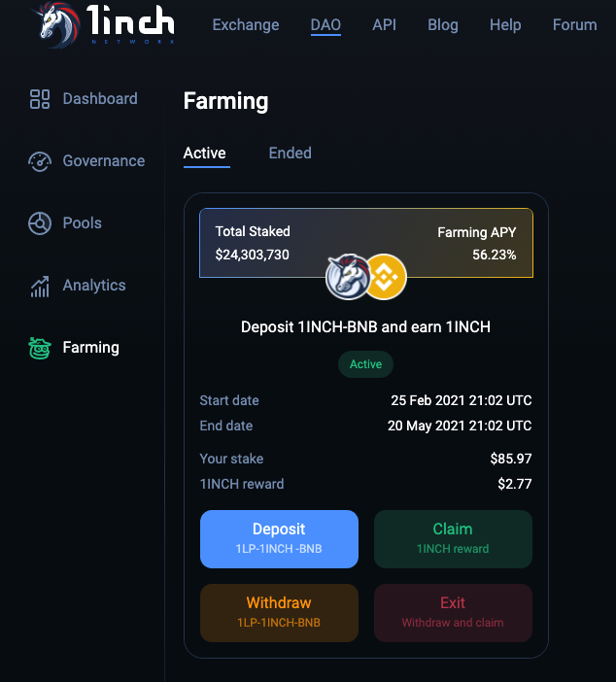This screenshot has height=682, width=616.
Task: Exit with withdraw and claim
Action: click(453, 613)
